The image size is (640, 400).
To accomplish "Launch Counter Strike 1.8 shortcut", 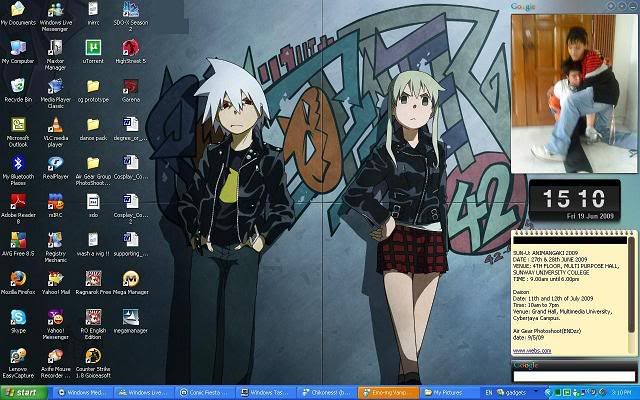I will click(x=93, y=363).
